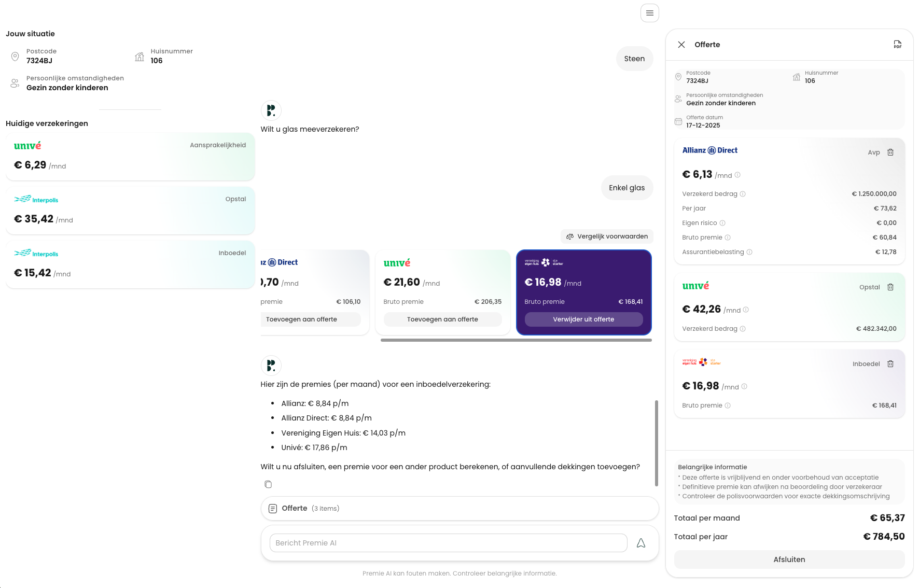The width and height of the screenshot is (919, 588).
Task: Download the offerte as PDF
Action: (x=897, y=45)
